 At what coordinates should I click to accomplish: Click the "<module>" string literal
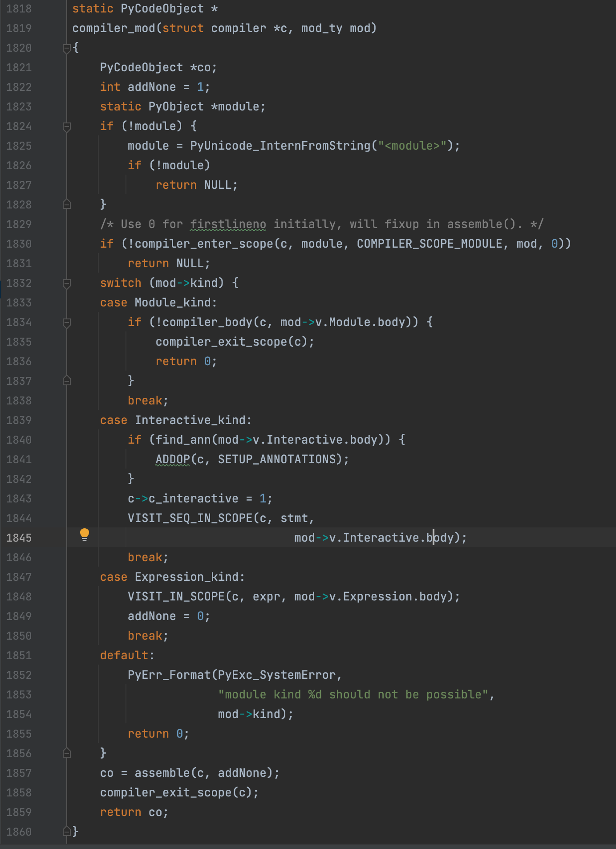pyautogui.click(x=412, y=146)
